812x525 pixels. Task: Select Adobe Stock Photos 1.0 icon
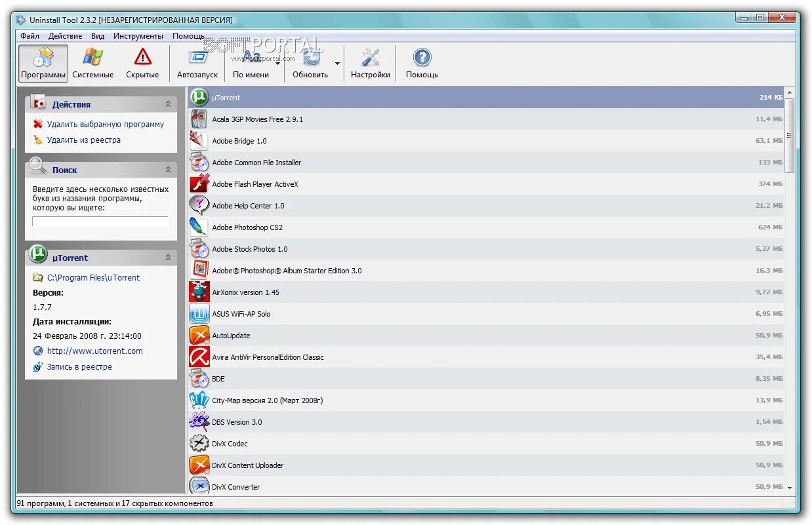tap(199, 248)
